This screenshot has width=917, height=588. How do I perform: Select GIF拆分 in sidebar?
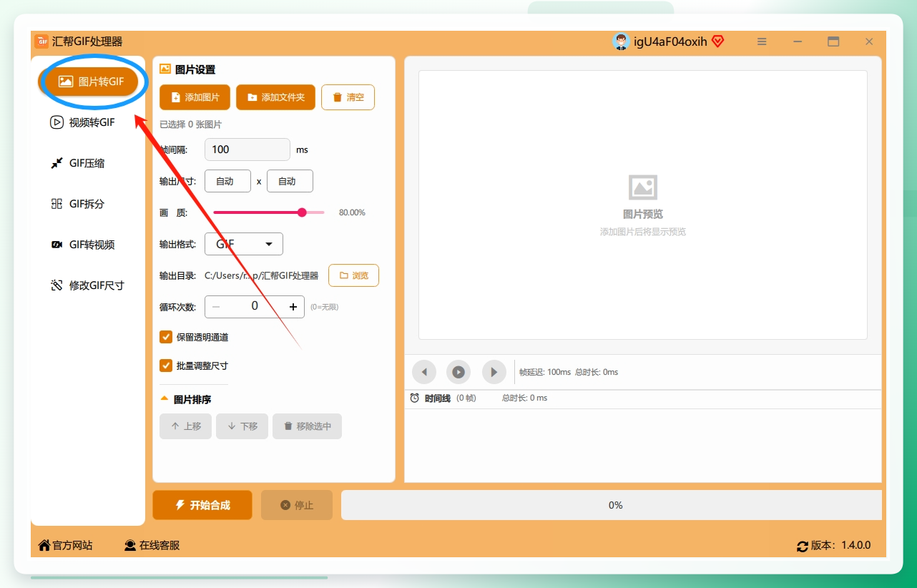(78, 204)
